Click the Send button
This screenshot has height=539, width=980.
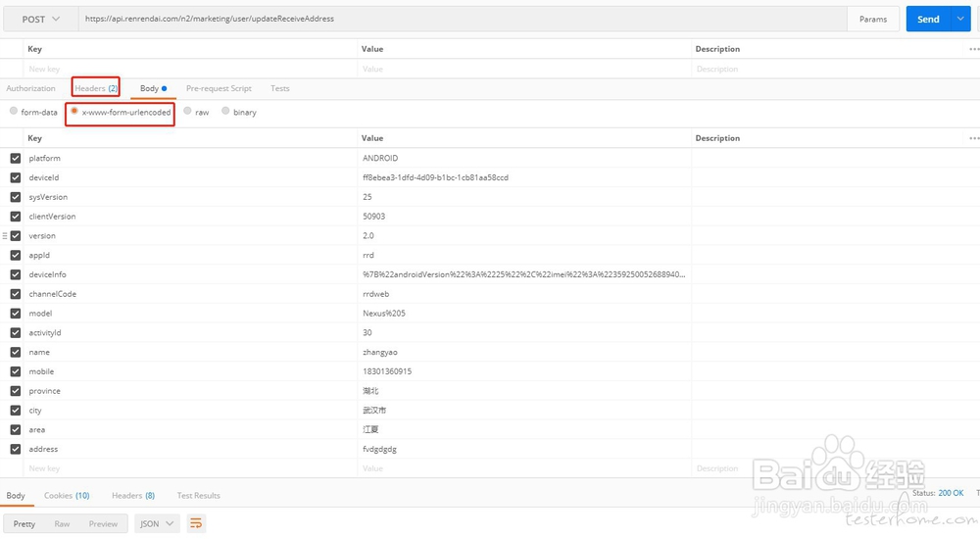(x=928, y=19)
